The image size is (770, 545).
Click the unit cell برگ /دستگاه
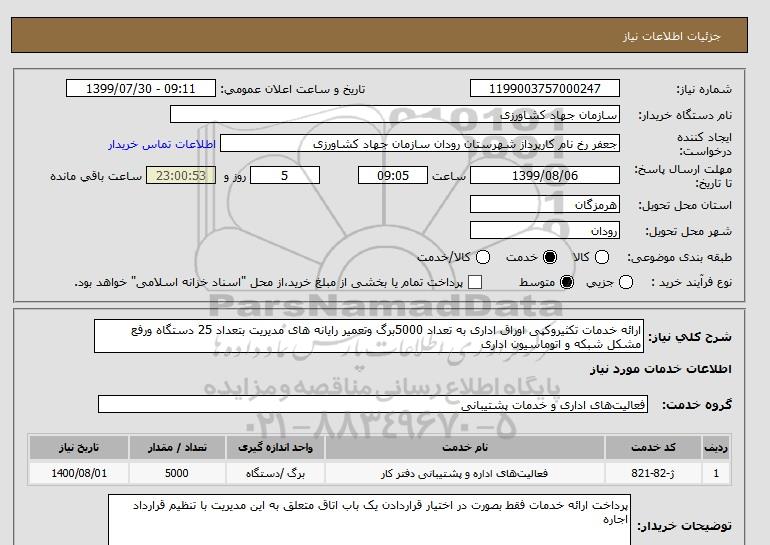coord(275,473)
